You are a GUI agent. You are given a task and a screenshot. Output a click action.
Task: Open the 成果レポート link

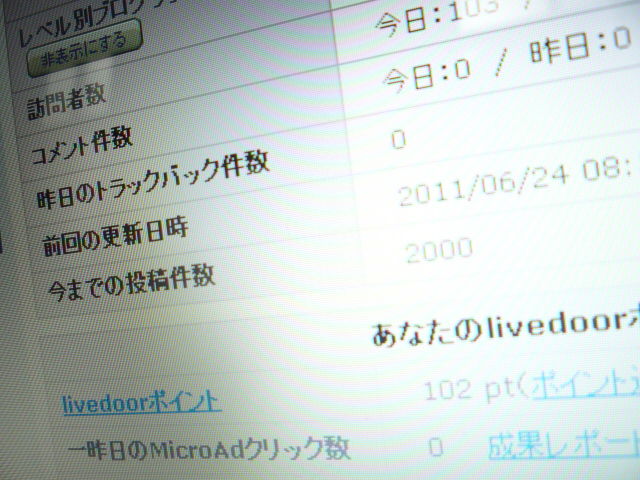564,447
